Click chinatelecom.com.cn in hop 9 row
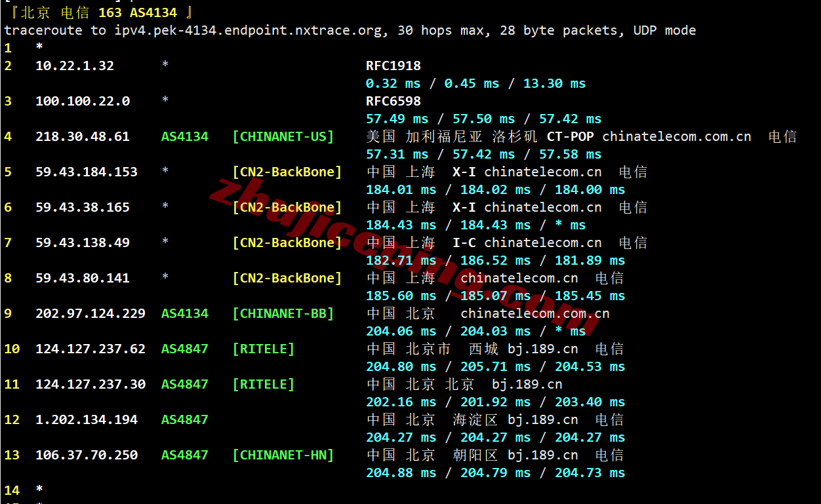 point(535,313)
